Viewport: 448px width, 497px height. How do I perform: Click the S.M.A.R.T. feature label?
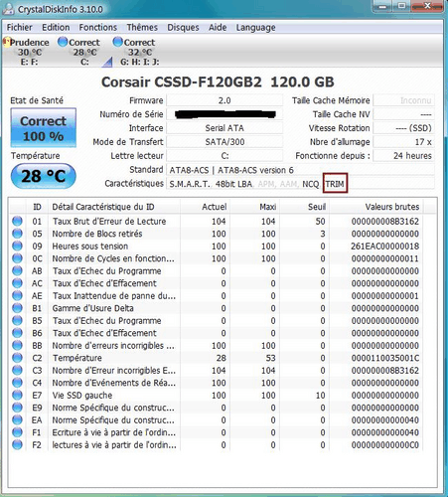190,184
